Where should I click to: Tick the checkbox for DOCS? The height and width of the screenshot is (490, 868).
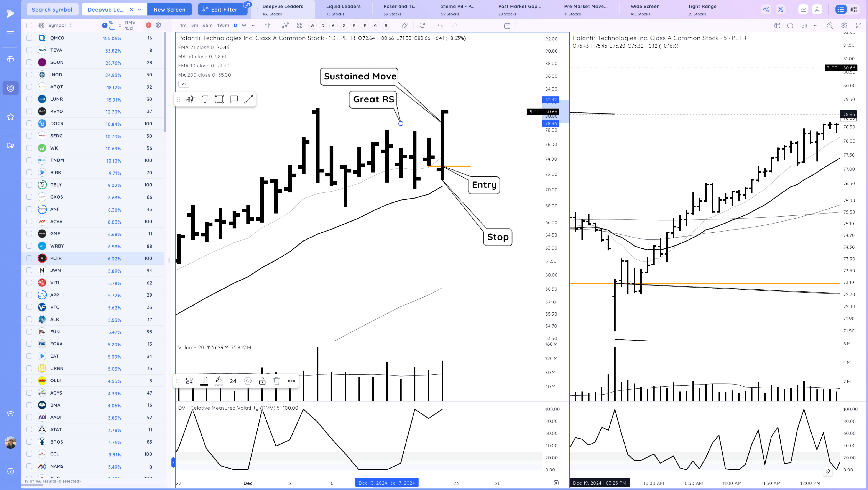point(29,123)
